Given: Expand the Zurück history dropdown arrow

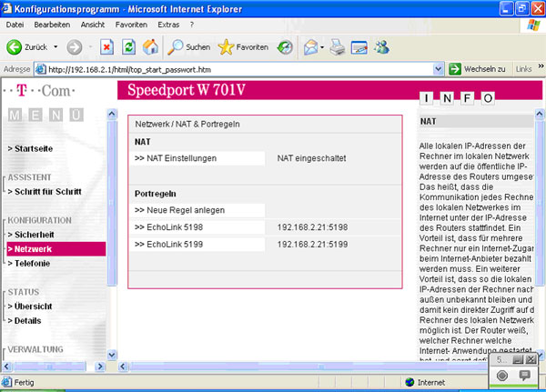Looking at the screenshot, I should [56, 46].
